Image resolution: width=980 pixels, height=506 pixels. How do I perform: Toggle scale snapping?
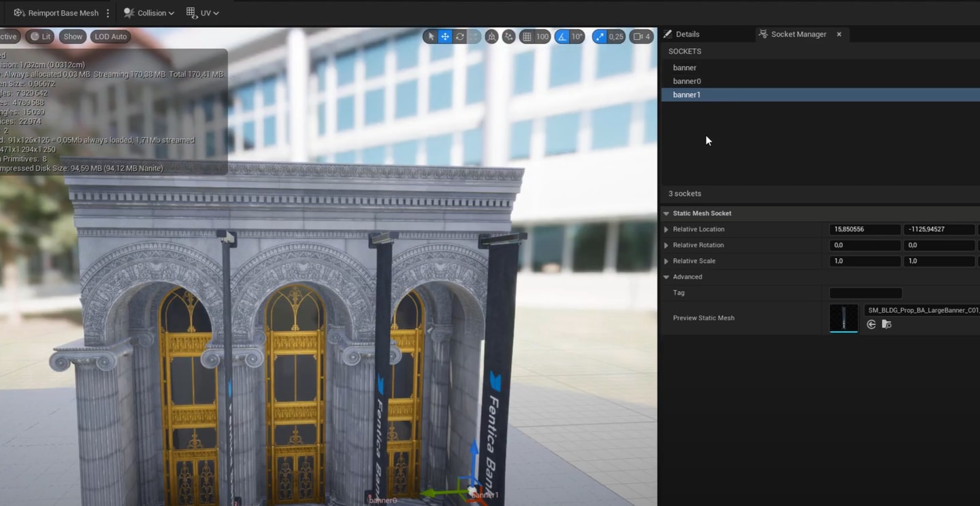click(x=600, y=37)
